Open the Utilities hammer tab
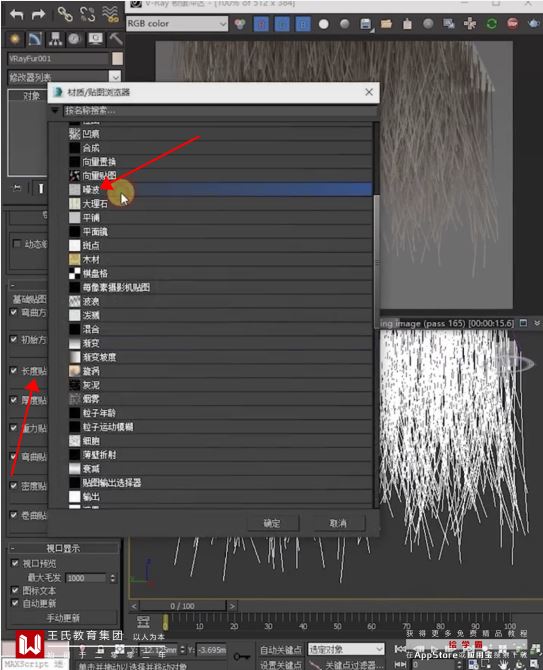 click(x=115, y=39)
